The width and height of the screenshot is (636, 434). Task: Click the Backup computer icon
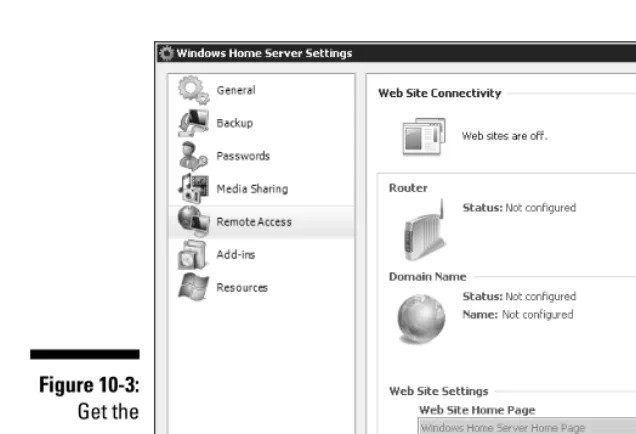point(193,123)
